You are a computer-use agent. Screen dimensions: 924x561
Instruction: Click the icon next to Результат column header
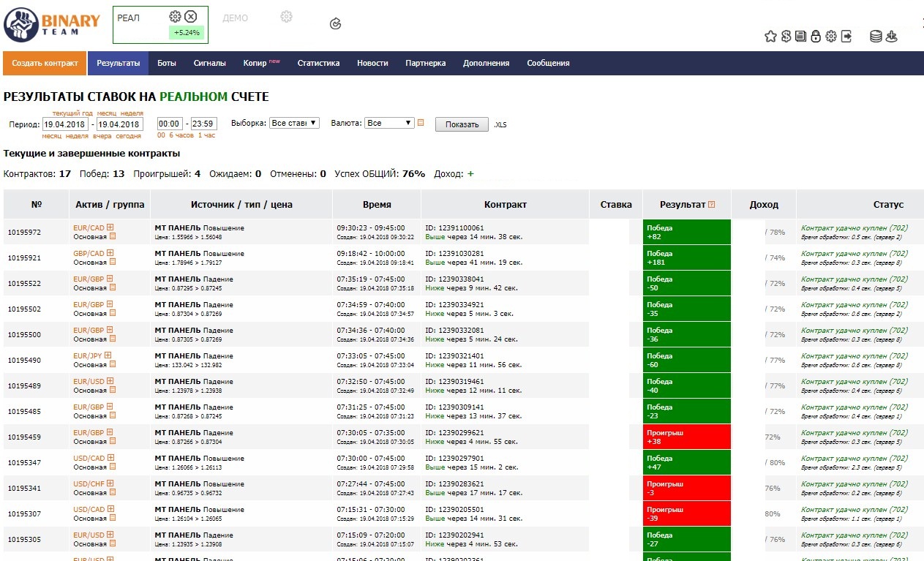click(x=711, y=205)
